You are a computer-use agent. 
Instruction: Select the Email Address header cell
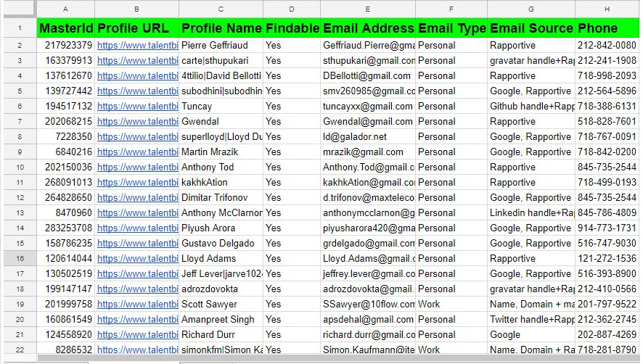pos(368,28)
